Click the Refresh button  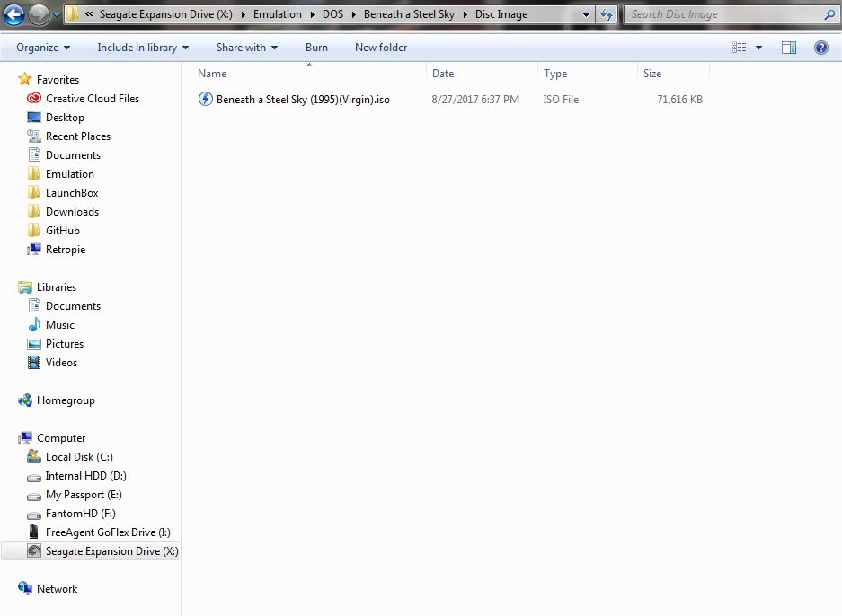(x=607, y=14)
